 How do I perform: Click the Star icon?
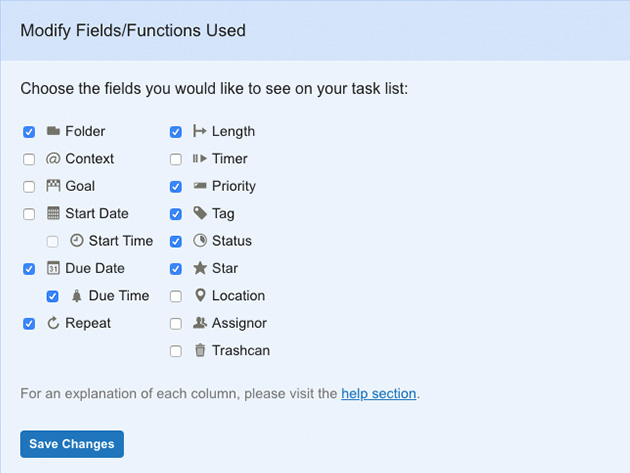[200, 268]
